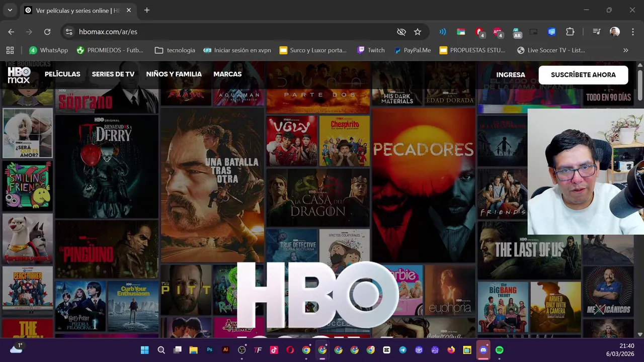Click the La Casa del Dragón poster
Screen dimensions: 644x362
pos(318,198)
